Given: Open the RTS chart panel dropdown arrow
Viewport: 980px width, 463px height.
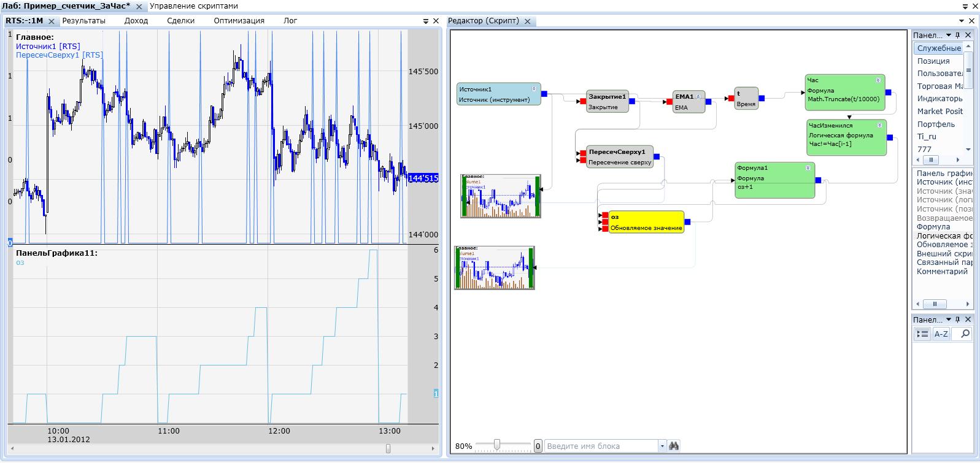Looking at the screenshot, I should pos(426,21).
